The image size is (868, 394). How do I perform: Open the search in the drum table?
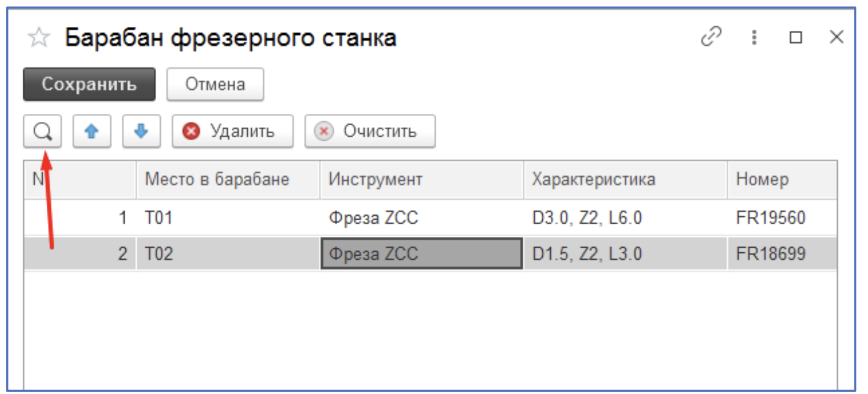coord(42,131)
